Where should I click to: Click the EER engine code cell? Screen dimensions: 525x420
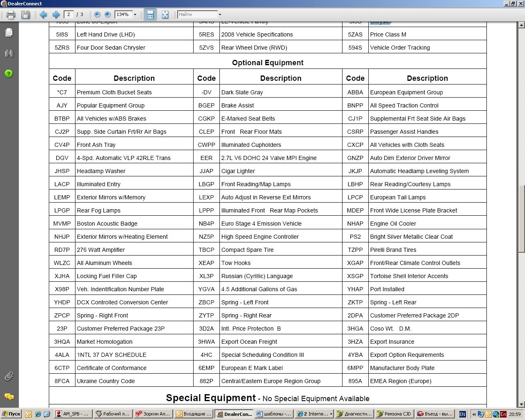pos(206,158)
